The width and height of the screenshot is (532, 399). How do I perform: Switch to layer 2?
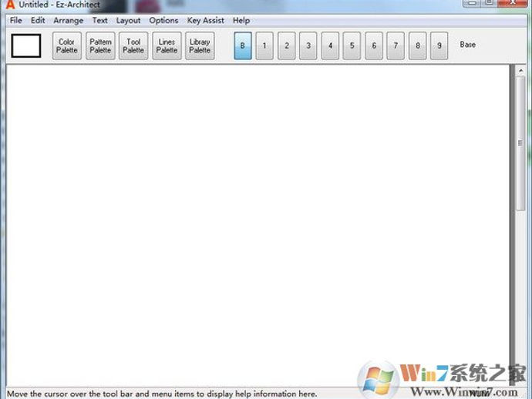(x=286, y=45)
